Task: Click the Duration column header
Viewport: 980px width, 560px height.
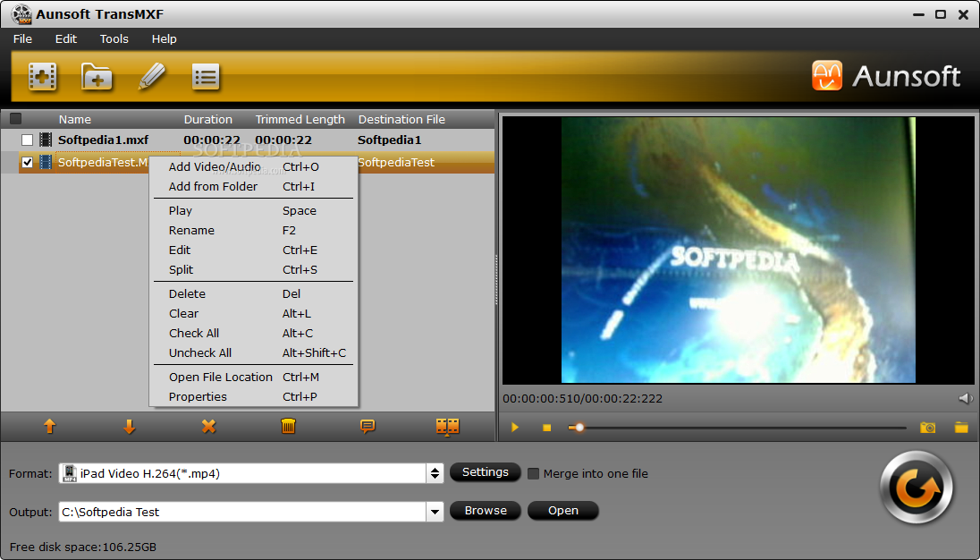Action: [x=207, y=119]
